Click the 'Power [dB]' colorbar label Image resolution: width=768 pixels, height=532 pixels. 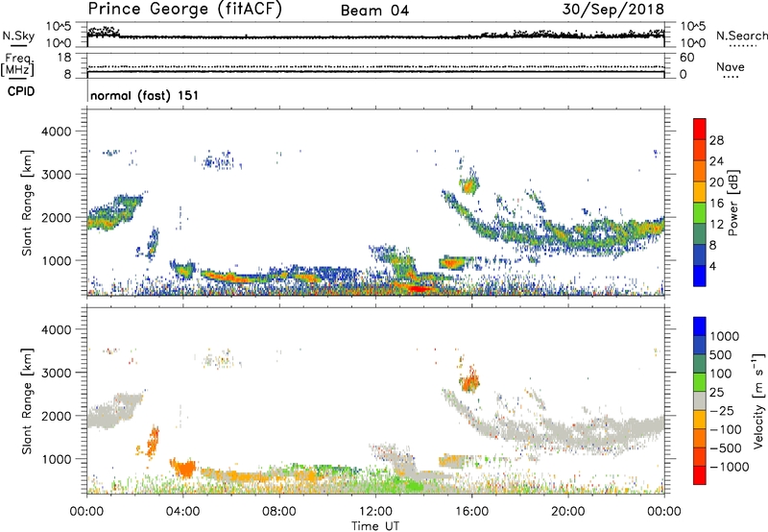(732, 203)
